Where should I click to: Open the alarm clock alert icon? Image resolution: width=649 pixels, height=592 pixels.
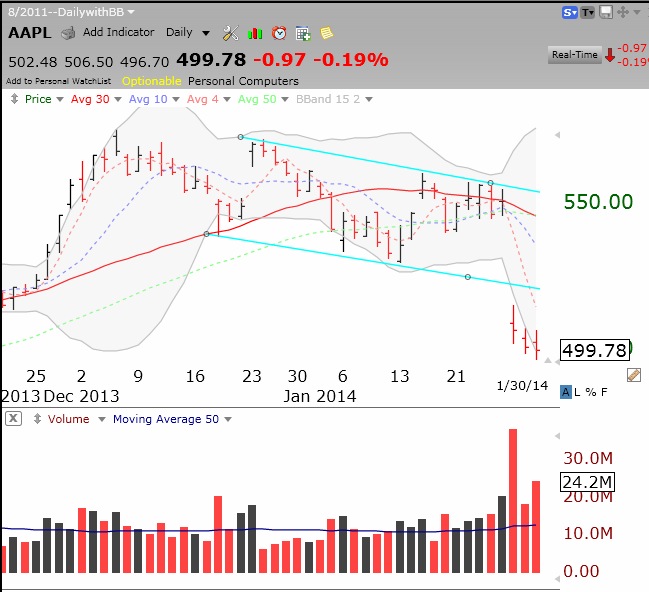[x=279, y=33]
